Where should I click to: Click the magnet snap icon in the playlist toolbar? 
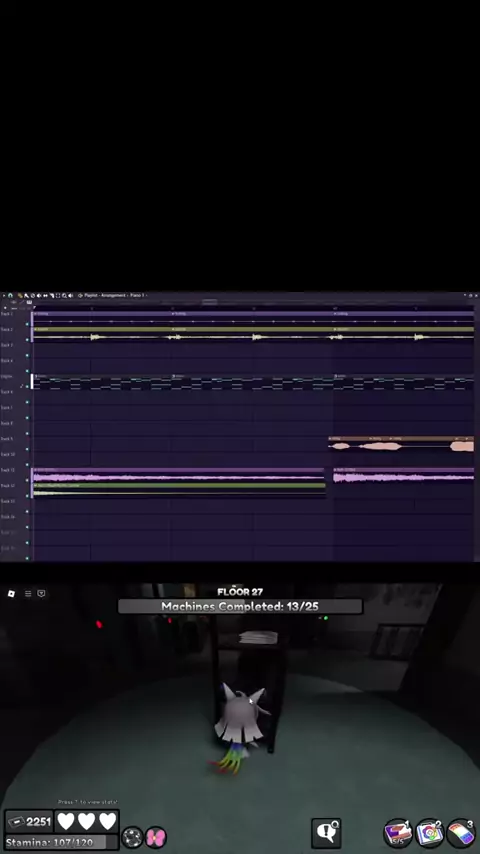[x=10, y=295]
